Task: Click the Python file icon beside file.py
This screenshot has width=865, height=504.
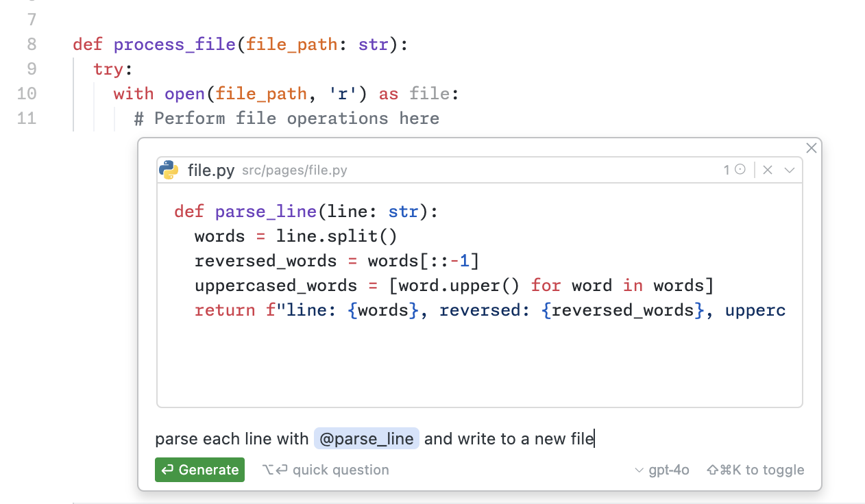Action: [x=169, y=170]
